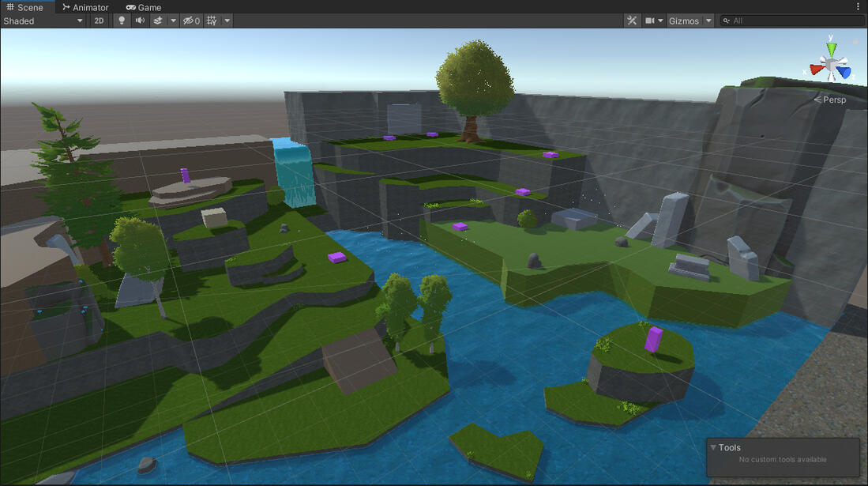868x486 pixels.
Task: Toggle the grid visibility icon
Action: (210, 21)
